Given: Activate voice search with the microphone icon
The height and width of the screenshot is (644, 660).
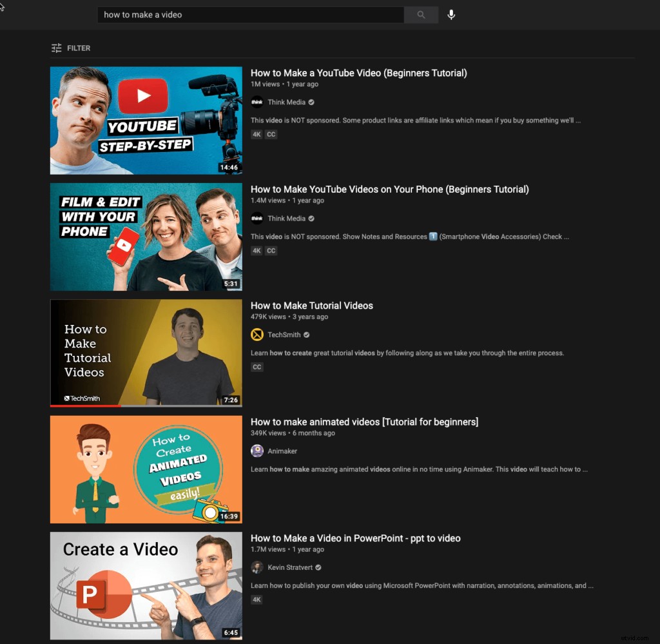Looking at the screenshot, I should click(451, 14).
